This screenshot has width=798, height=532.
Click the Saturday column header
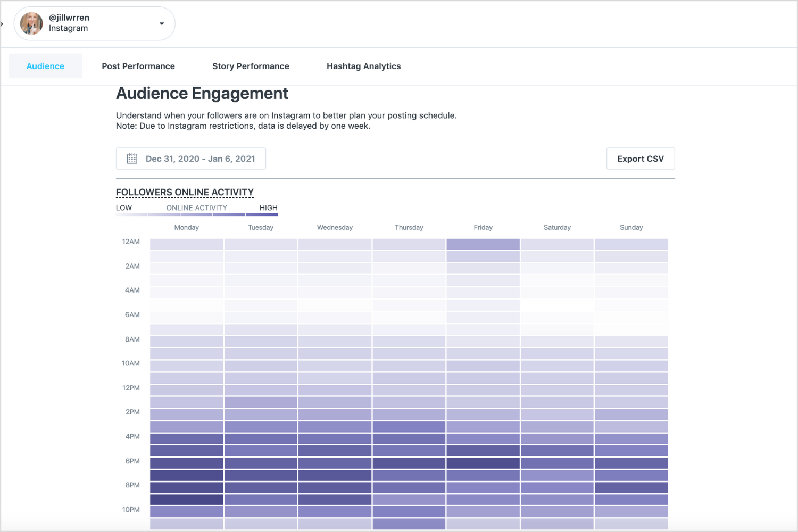557,227
